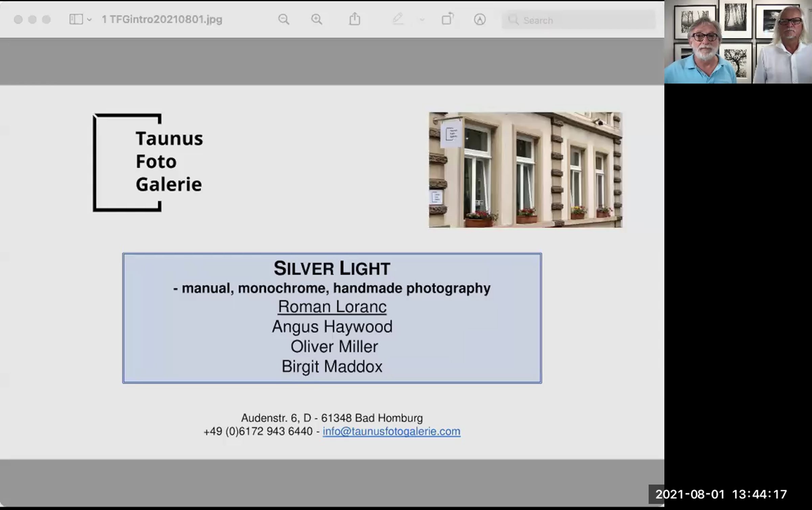Image resolution: width=812 pixels, height=510 pixels.
Task: Click the green full-screen window button
Action: point(46,20)
